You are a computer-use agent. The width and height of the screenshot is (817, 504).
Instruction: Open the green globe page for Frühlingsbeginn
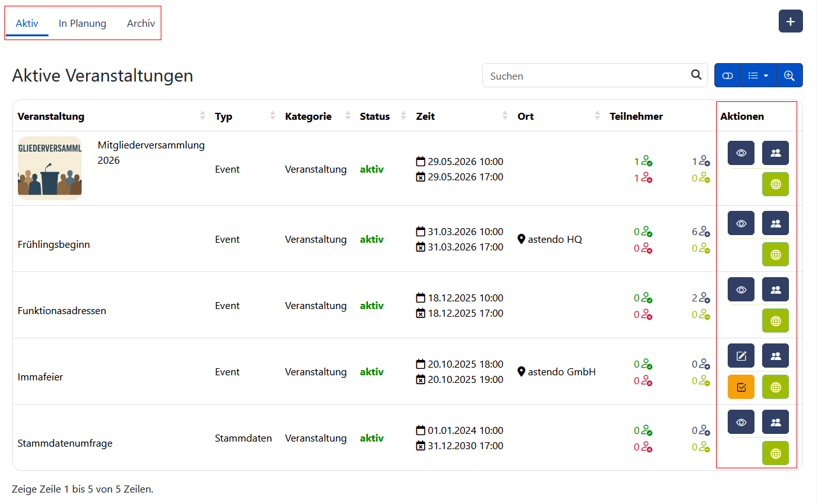coord(776,254)
